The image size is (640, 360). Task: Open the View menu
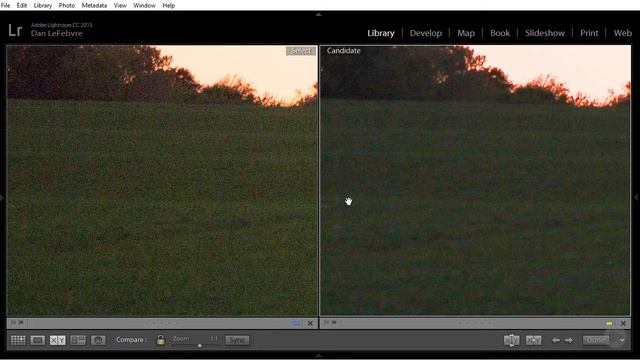tap(120, 5)
